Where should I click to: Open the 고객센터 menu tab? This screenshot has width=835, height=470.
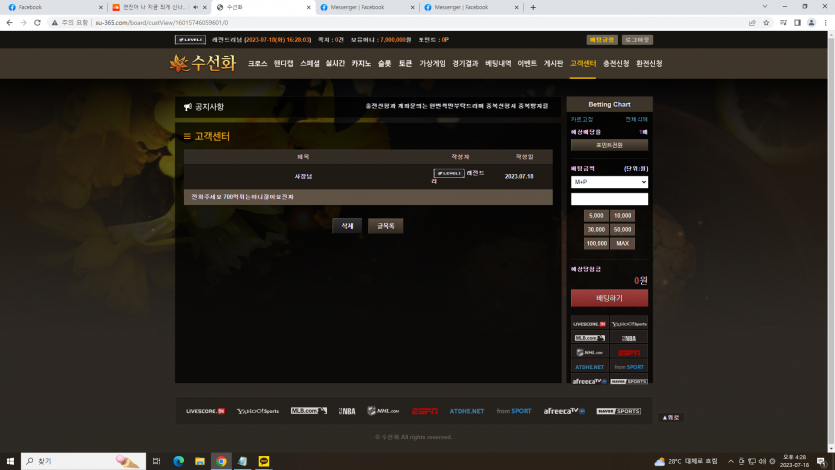pos(583,63)
